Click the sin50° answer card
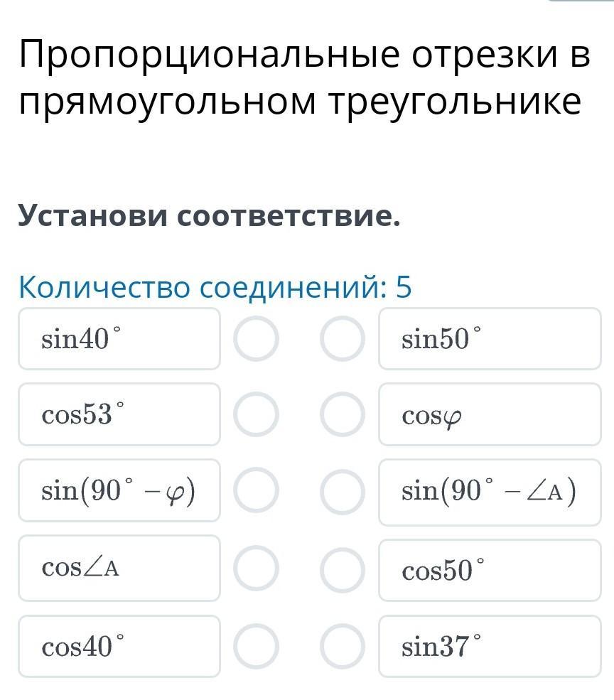Image resolution: width=614 pixels, height=700 pixels. (x=490, y=339)
